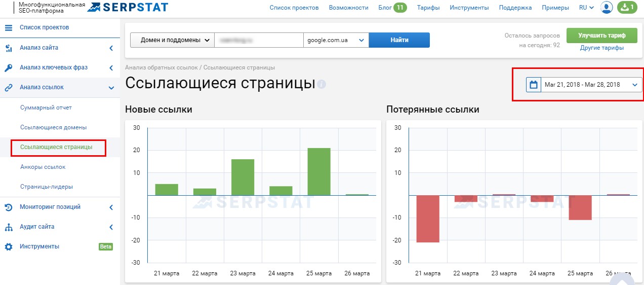The height and width of the screenshot is (285, 644).
Task: Open Блог in top navigation
Action: tap(385, 8)
